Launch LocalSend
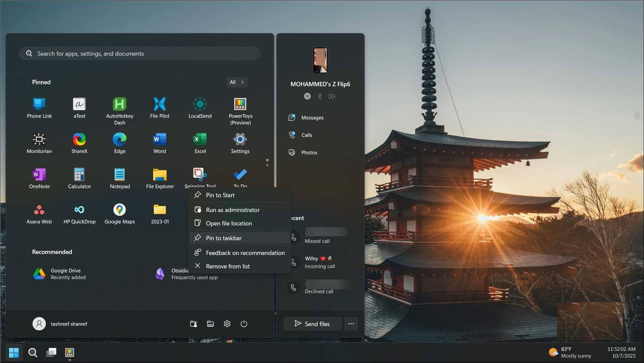The image size is (644, 363). [x=200, y=107]
